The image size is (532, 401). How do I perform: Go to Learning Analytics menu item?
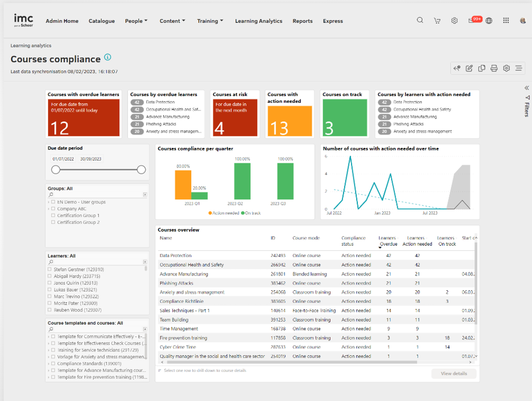[259, 21]
